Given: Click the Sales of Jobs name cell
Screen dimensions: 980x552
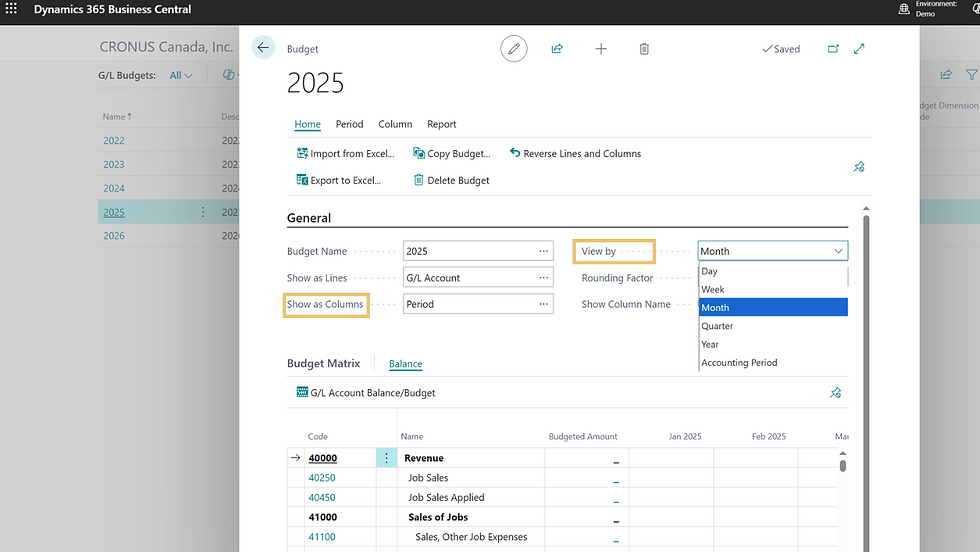Looking at the screenshot, I should click(471, 517).
